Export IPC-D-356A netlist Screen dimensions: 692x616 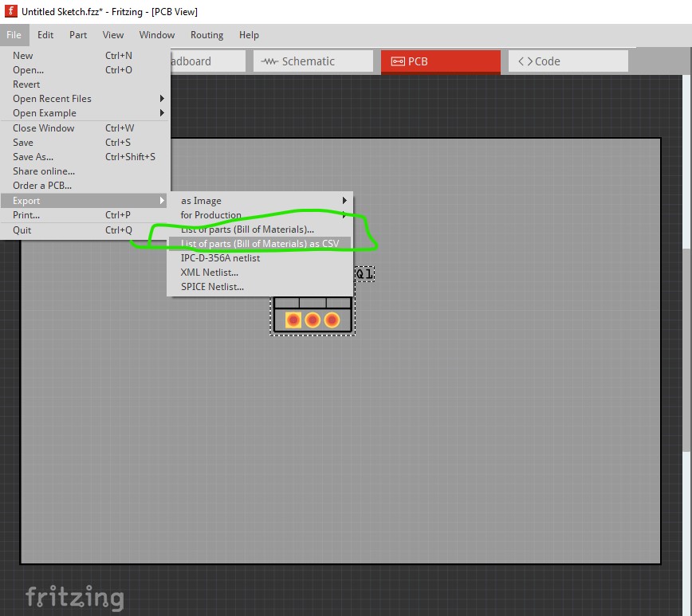pyautogui.click(x=260, y=258)
